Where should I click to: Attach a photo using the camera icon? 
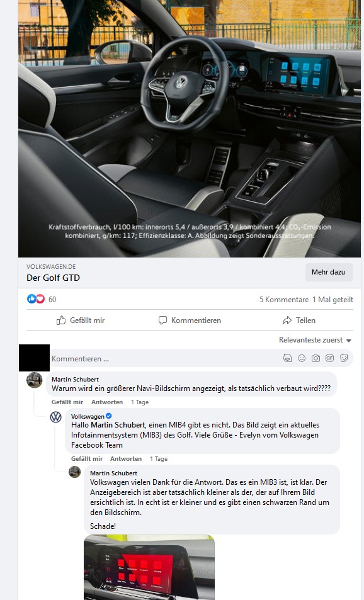point(316,358)
